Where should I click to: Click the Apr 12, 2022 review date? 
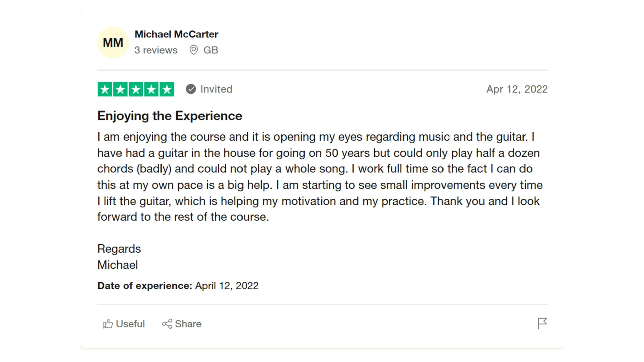point(517,89)
